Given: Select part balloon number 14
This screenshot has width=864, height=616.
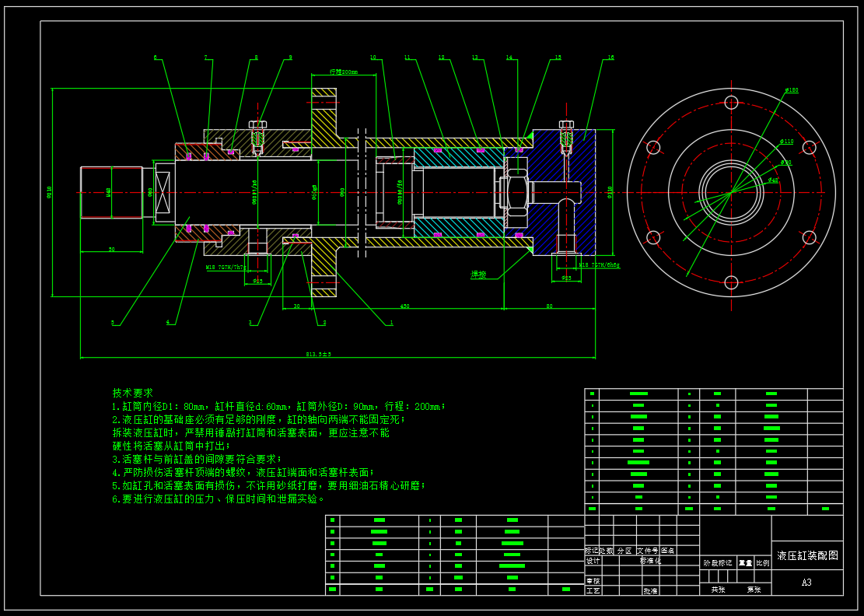Looking at the screenshot, I should tap(509, 58).
